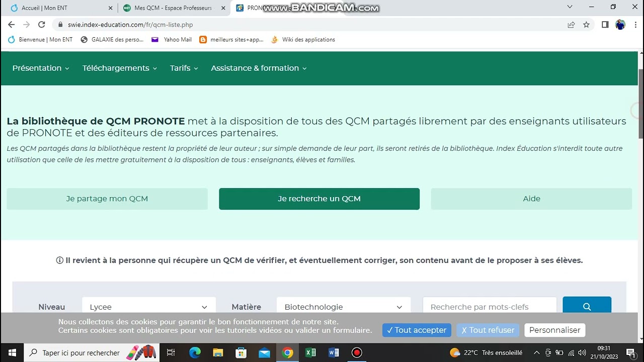Click the Recherche par mots-clefs field
The image size is (644, 362).
coord(490,307)
